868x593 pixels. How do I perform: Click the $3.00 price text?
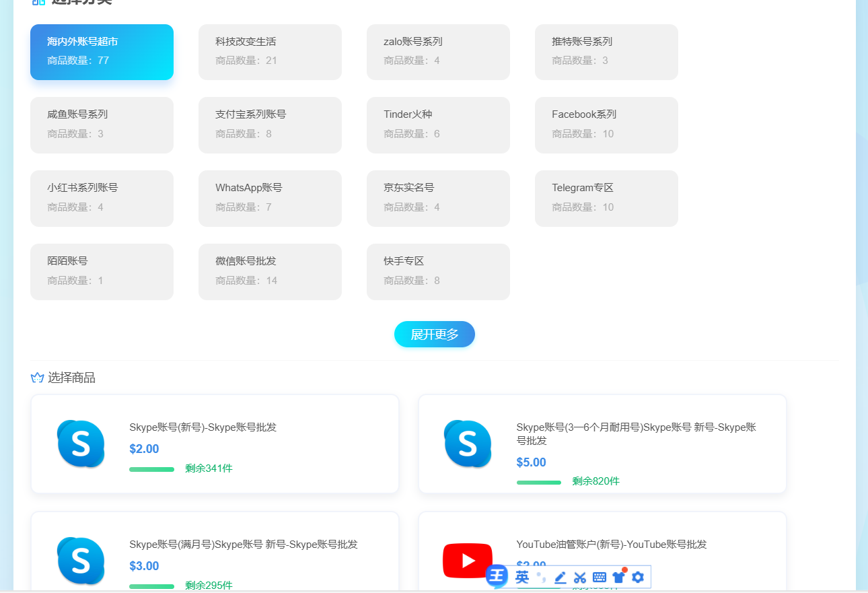tap(144, 566)
